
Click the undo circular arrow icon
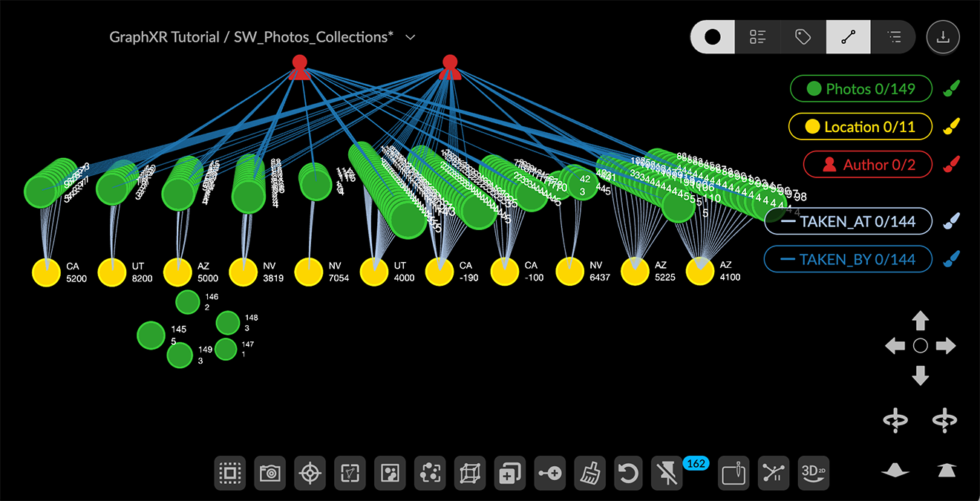click(629, 473)
